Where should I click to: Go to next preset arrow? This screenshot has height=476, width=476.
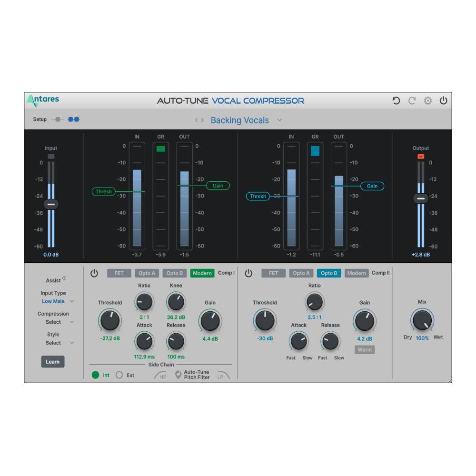[x=202, y=120]
